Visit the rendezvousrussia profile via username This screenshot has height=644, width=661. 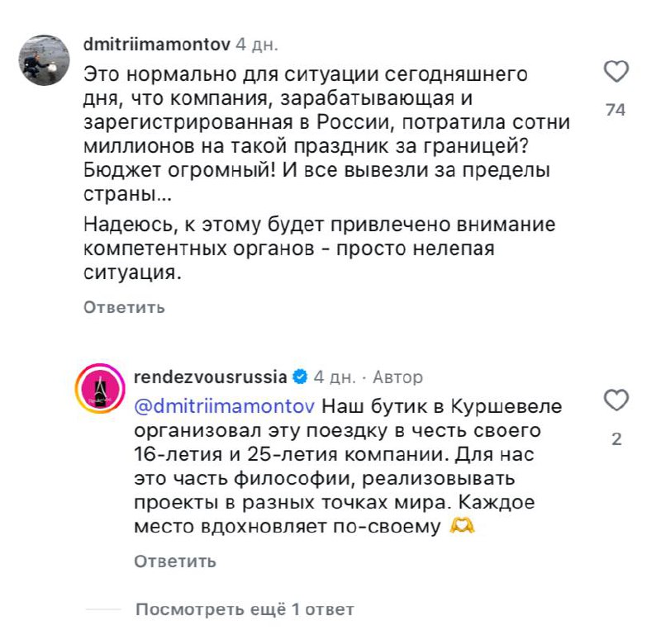click(210, 377)
